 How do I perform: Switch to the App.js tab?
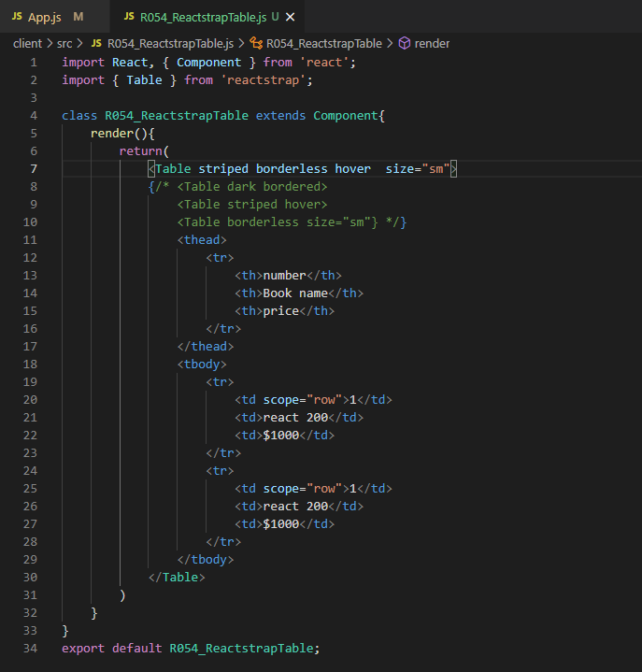point(55,17)
